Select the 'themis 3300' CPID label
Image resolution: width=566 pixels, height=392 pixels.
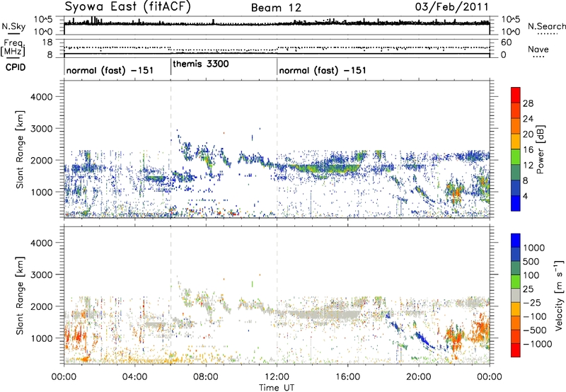pos(201,64)
